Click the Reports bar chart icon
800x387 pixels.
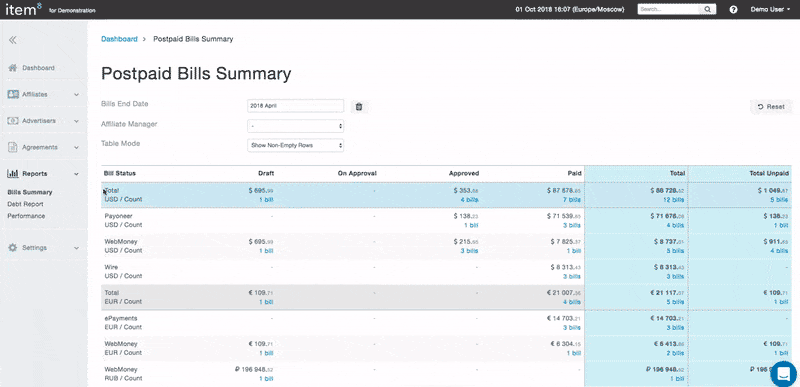click(x=13, y=174)
